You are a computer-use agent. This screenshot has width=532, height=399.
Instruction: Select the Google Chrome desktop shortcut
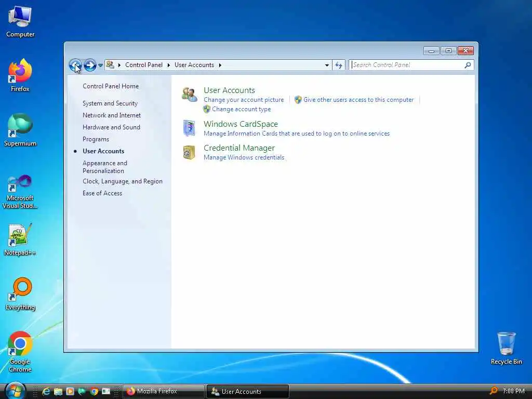(x=20, y=352)
